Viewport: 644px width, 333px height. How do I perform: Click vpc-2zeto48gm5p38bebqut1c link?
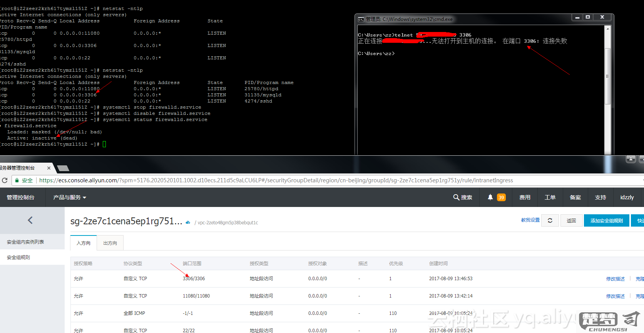(228, 223)
